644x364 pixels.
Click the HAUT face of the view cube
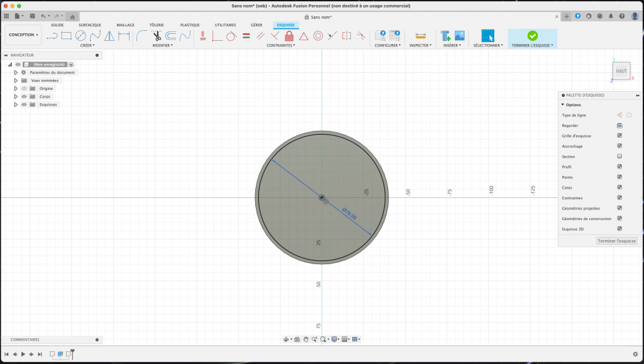tap(621, 71)
